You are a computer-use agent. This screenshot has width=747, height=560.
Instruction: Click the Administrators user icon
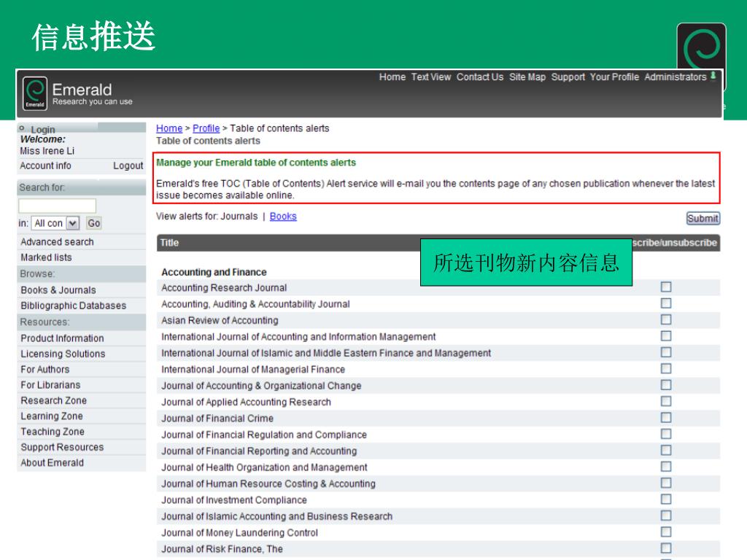click(713, 76)
